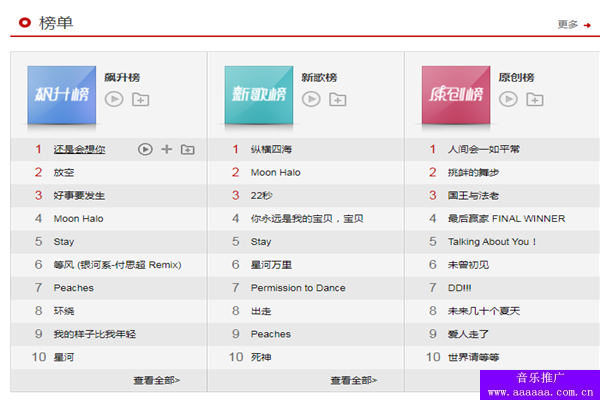Open song 国王与法老

[473, 196]
